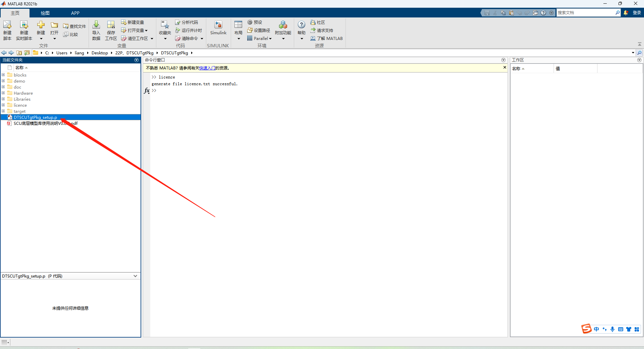This screenshot has width=644, height=349.
Task: Click the notification bell icon
Action: [626, 13]
